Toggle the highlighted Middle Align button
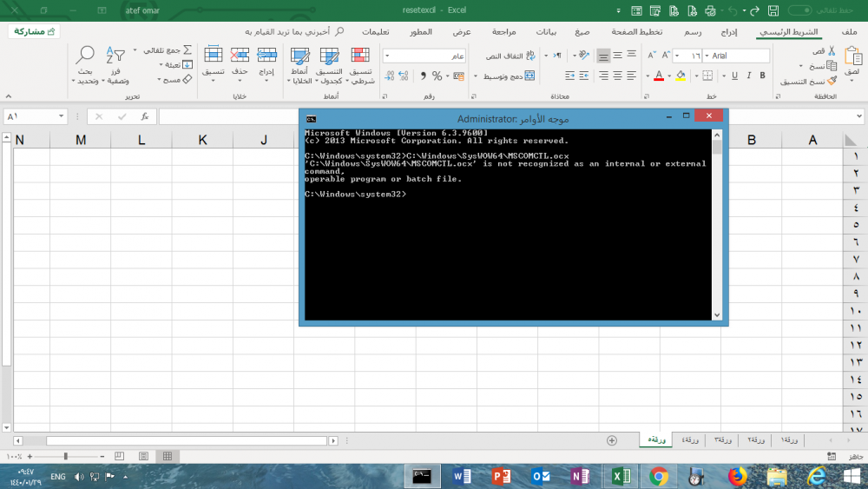This screenshot has height=489, width=868. tap(603, 56)
